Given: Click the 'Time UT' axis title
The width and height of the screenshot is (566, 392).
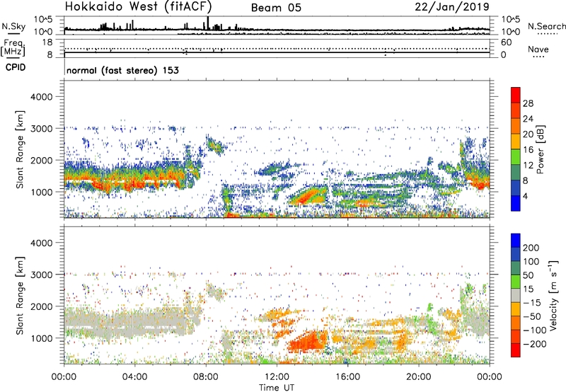Looking at the screenshot, I should pyautogui.click(x=277, y=388).
